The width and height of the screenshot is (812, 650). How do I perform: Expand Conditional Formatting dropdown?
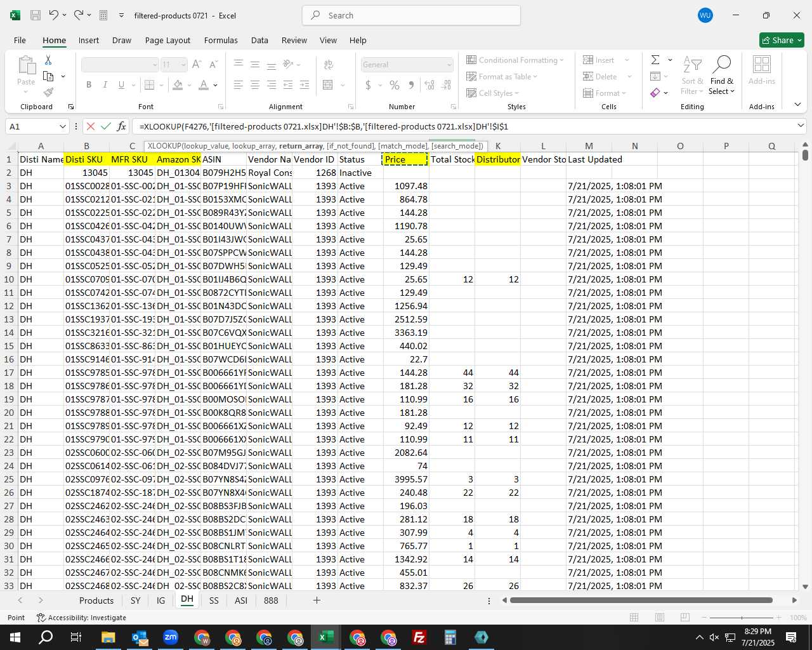[562, 60]
